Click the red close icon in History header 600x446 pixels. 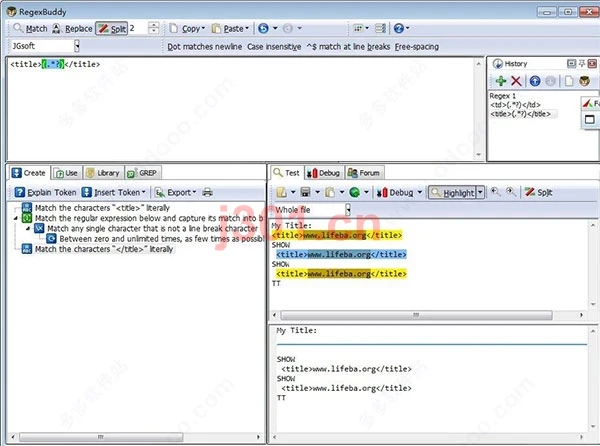click(592, 63)
